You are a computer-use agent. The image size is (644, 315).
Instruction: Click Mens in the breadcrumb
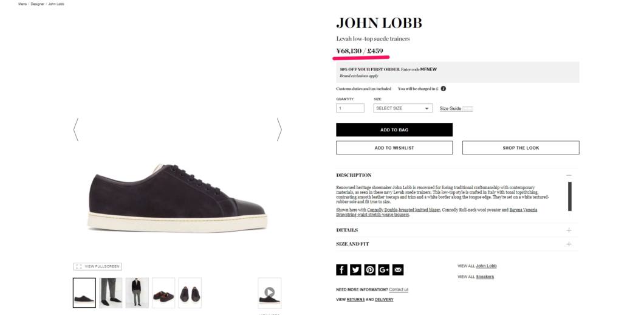click(22, 4)
